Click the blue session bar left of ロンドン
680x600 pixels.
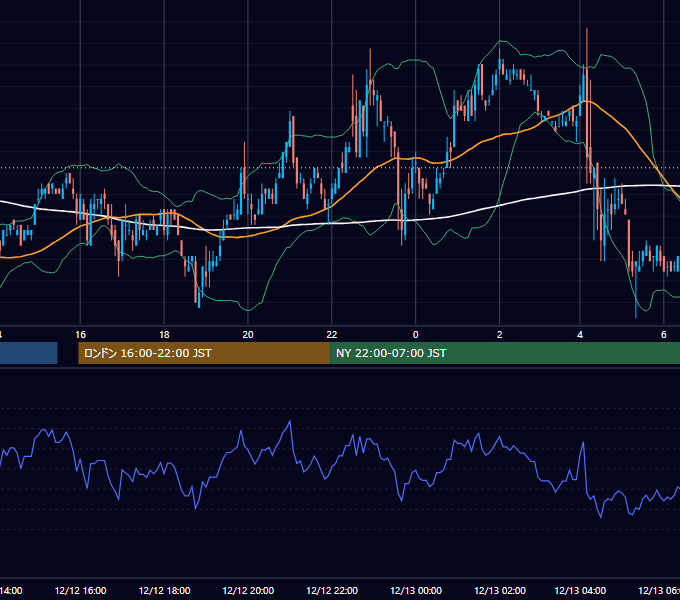coord(29,353)
